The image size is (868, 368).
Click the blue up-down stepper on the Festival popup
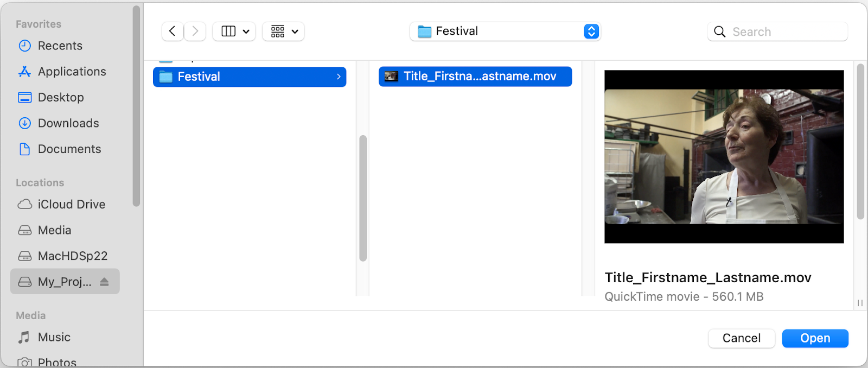tap(591, 31)
